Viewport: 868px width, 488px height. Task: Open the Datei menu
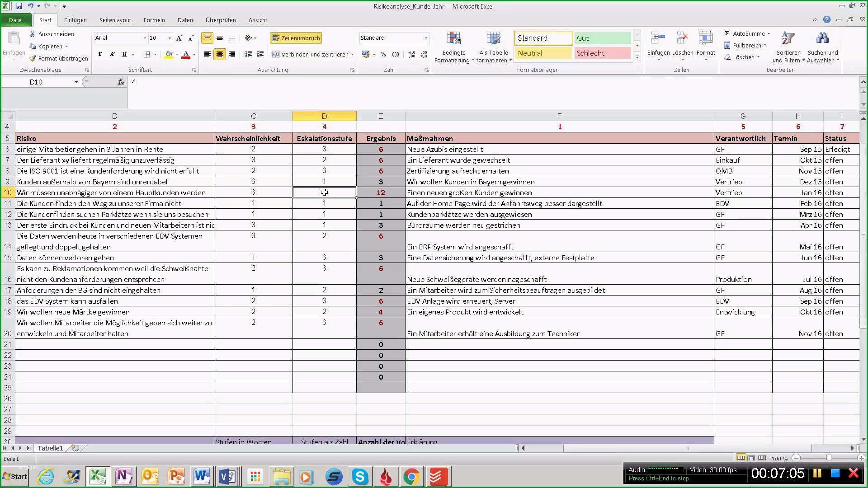(x=16, y=20)
